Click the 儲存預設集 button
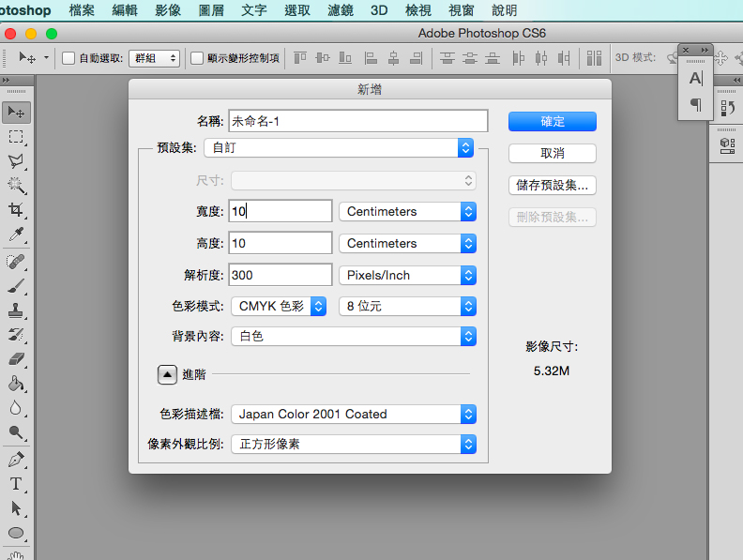 (553, 185)
